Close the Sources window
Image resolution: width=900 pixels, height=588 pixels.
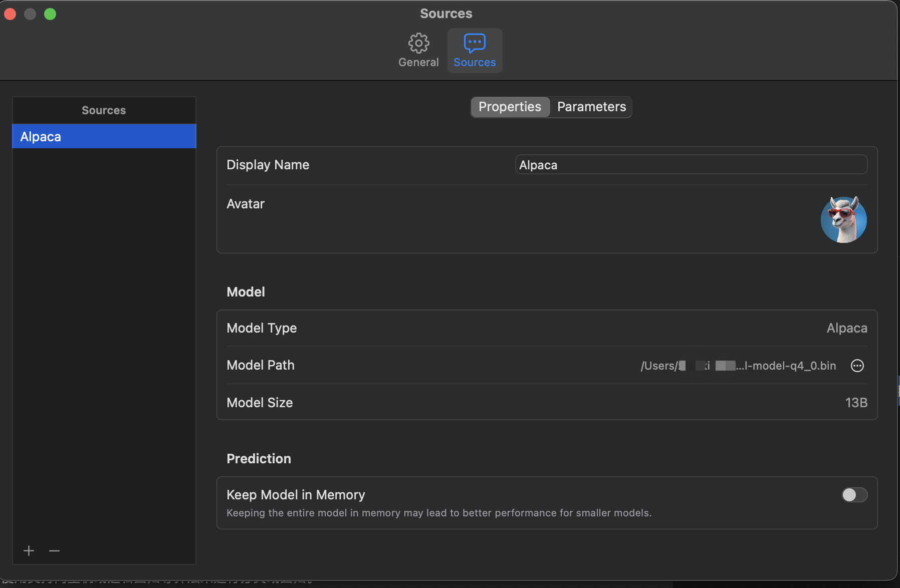10,14
